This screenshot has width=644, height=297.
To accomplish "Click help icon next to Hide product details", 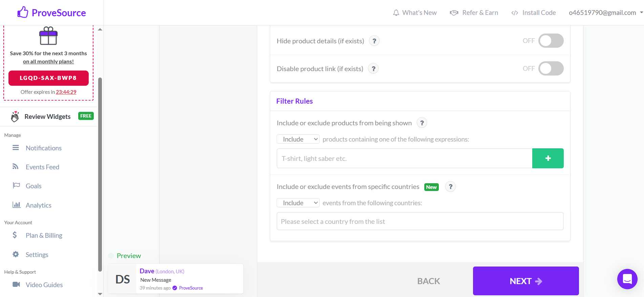I will point(374,41).
